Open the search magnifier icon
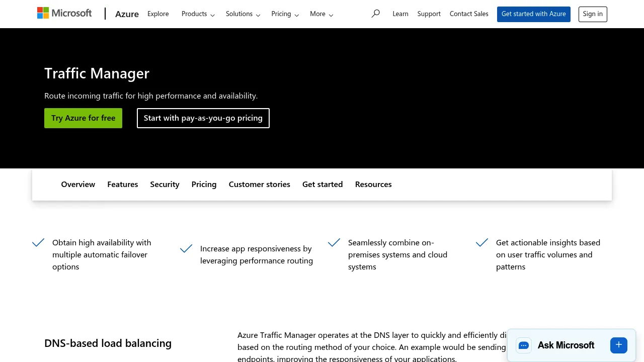The image size is (644, 362). [x=375, y=14]
